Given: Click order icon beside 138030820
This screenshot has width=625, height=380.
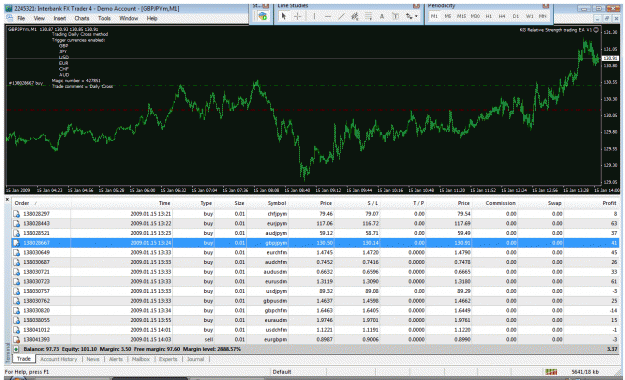Looking at the screenshot, I should 17,311.
